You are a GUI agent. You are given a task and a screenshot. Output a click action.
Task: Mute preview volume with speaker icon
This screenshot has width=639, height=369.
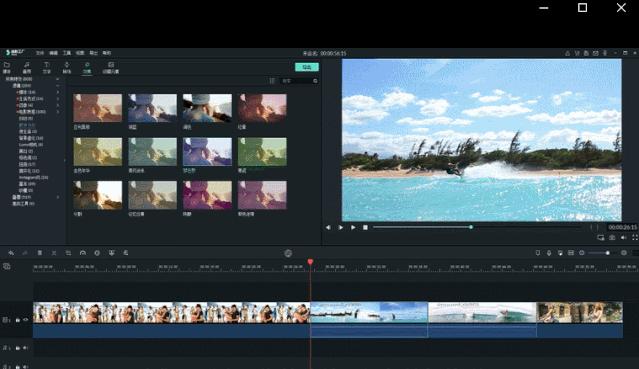click(624, 237)
